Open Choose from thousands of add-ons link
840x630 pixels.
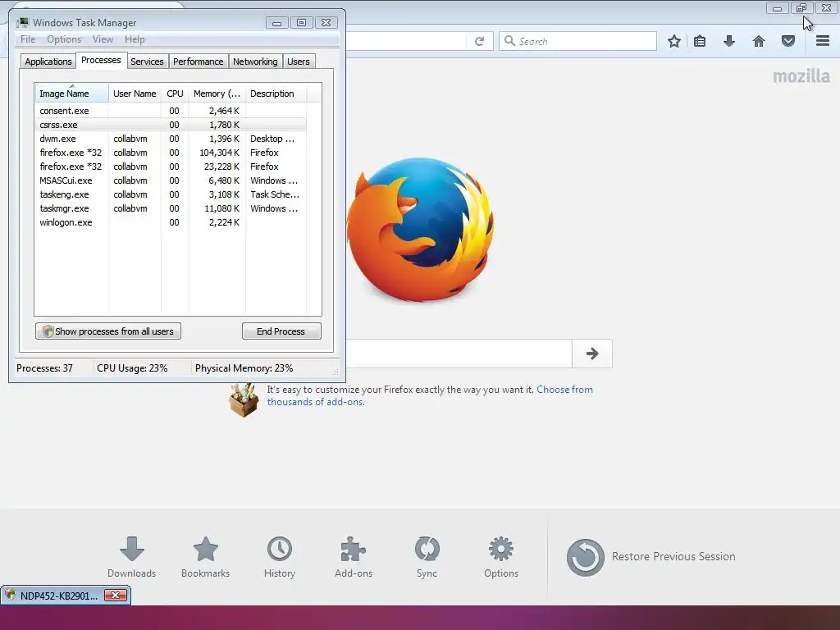pyautogui.click(x=430, y=395)
